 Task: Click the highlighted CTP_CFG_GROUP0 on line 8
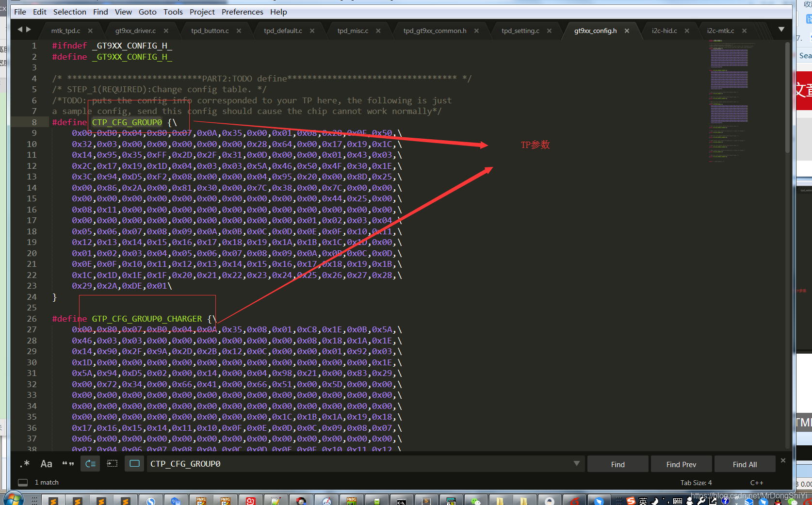click(127, 122)
